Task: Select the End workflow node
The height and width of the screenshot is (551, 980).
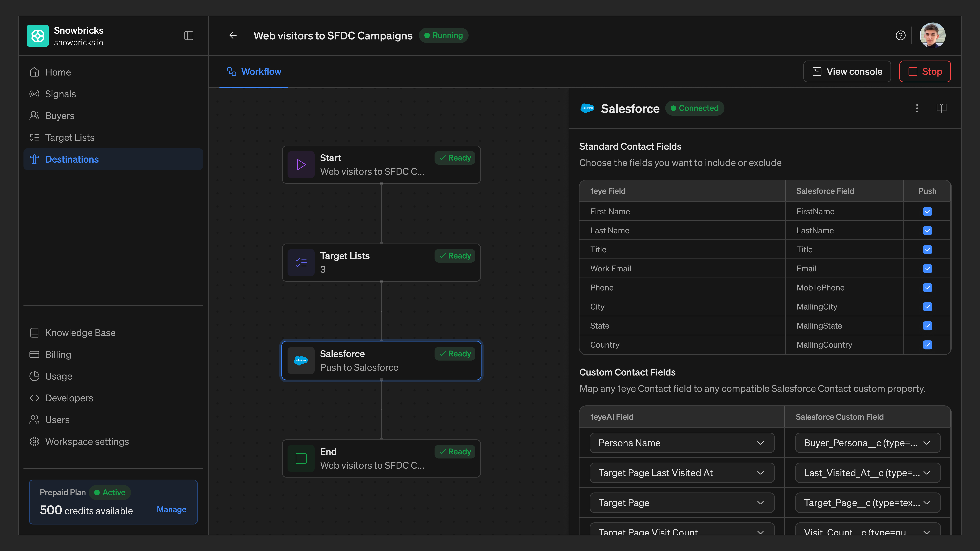Action: coord(381,459)
